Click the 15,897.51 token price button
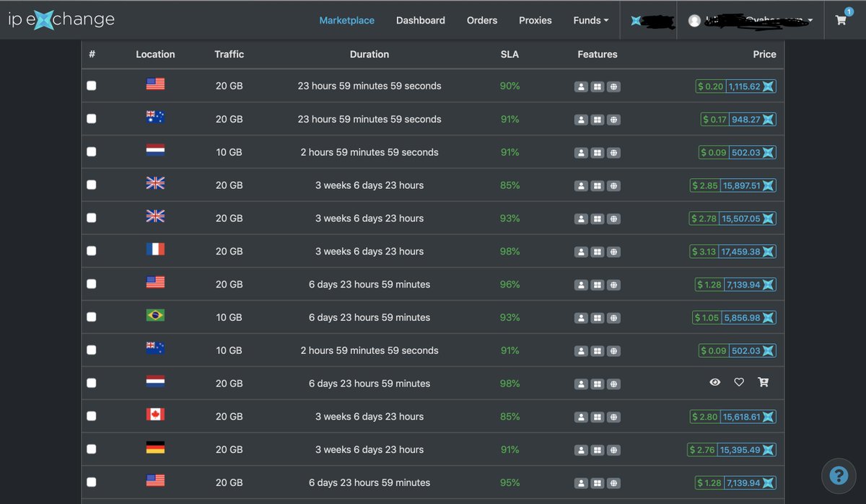Image resolution: width=866 pixels, height=504 pixels. (748, 186)
